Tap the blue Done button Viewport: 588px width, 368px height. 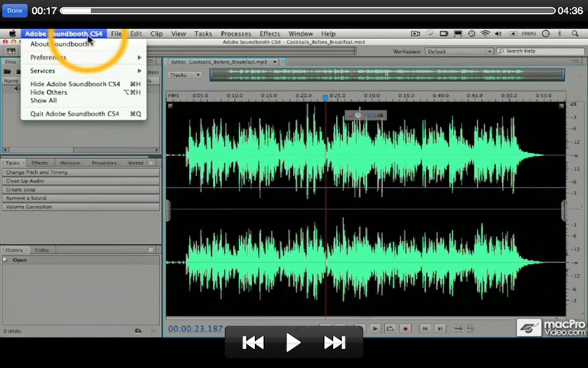point(15,10)
